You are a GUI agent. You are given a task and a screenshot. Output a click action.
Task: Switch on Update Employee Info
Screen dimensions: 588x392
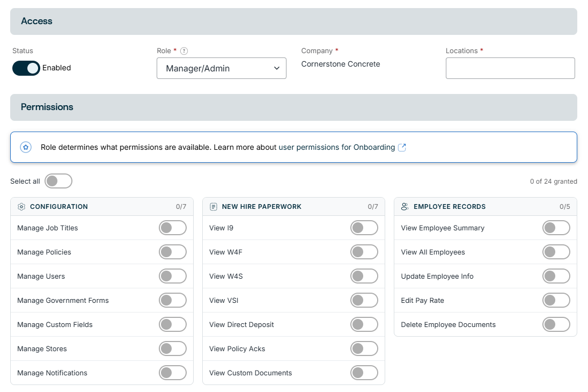556,276
